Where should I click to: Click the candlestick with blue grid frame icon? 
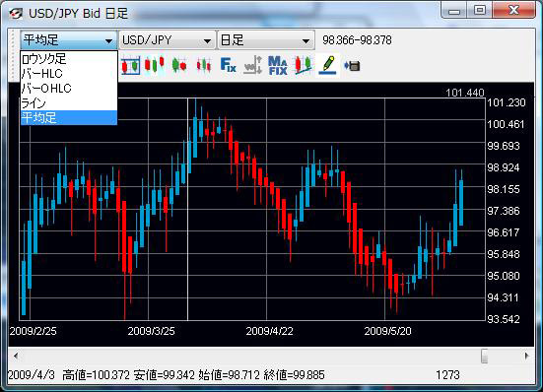pos(130,65)
